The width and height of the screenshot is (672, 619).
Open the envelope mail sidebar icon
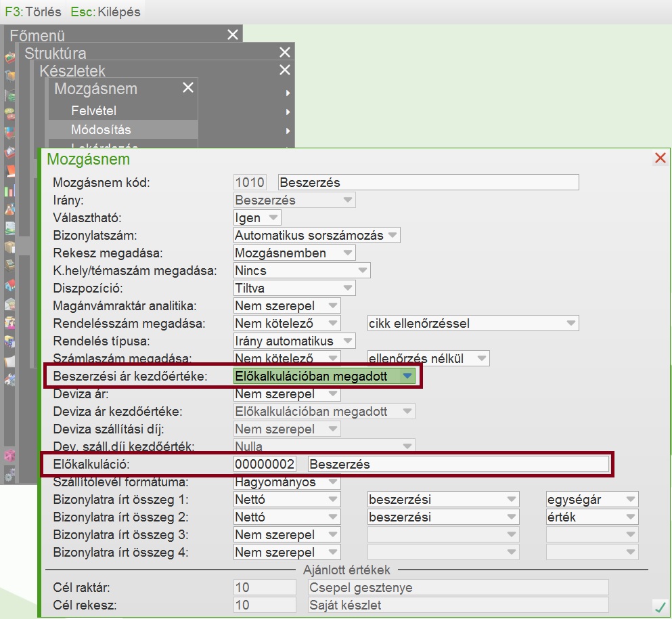point(10,303)
